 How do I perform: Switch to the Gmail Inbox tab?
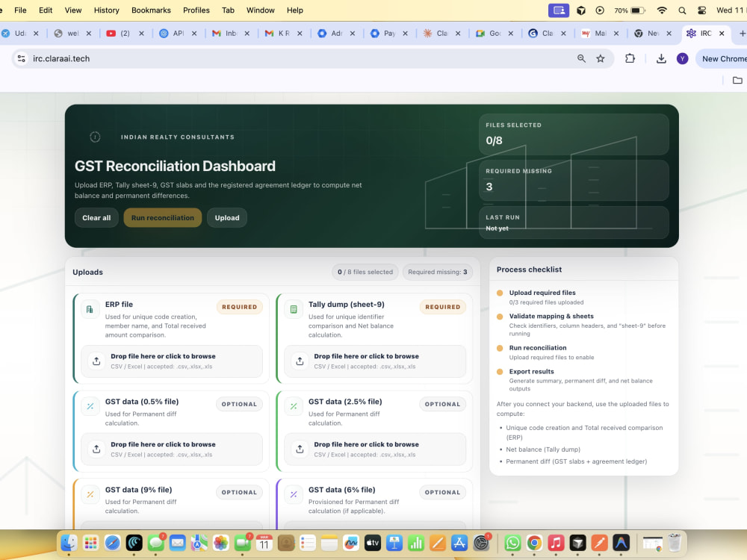[x=231, y=34]
